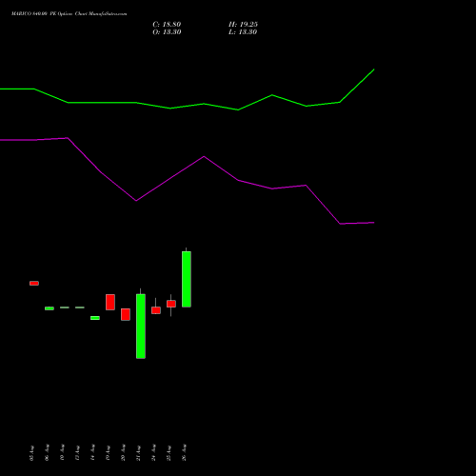Click the high price value H: 19.25

click(x=243, y=25)
